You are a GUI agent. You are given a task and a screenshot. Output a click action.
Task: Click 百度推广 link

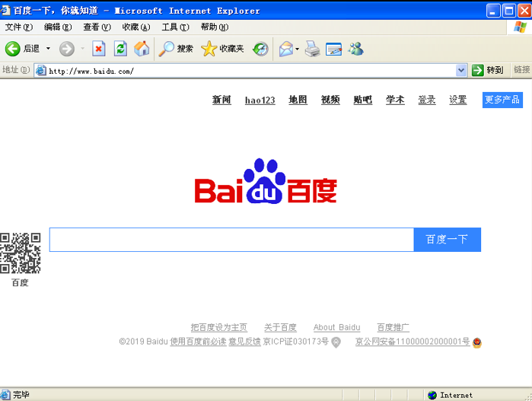coord(393,327)
